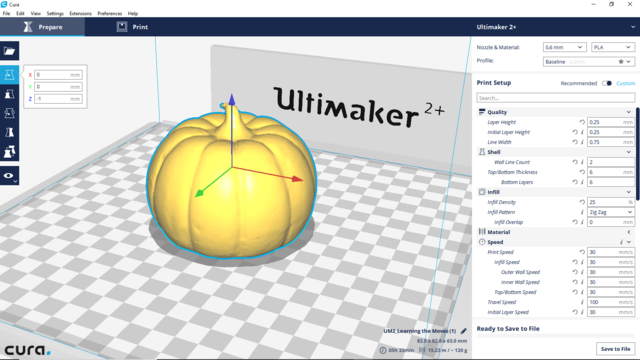Click the profile star icon

click(621, 62)
